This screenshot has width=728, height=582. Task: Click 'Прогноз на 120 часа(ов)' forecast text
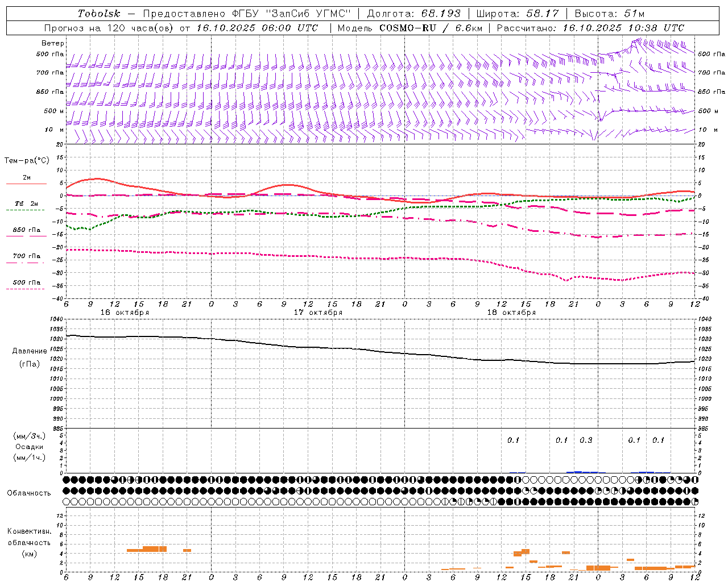(x=110, y=28)
